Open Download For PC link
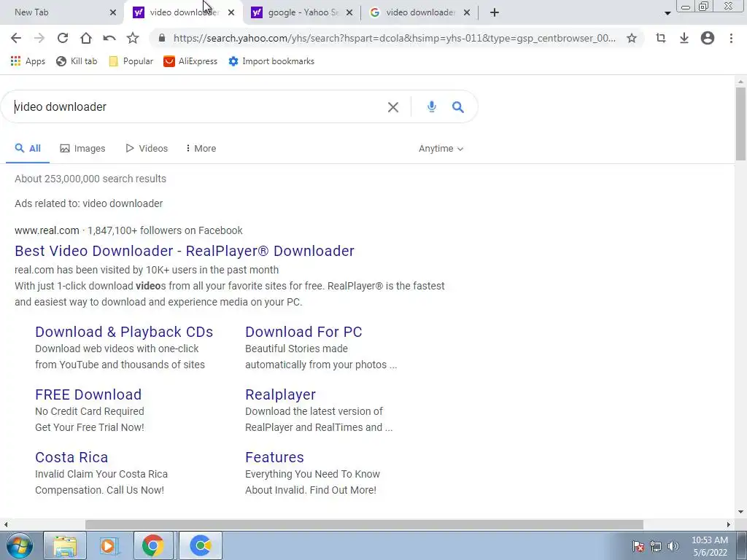The width and height of the screenshot is (747, 560). click(303, 332)
